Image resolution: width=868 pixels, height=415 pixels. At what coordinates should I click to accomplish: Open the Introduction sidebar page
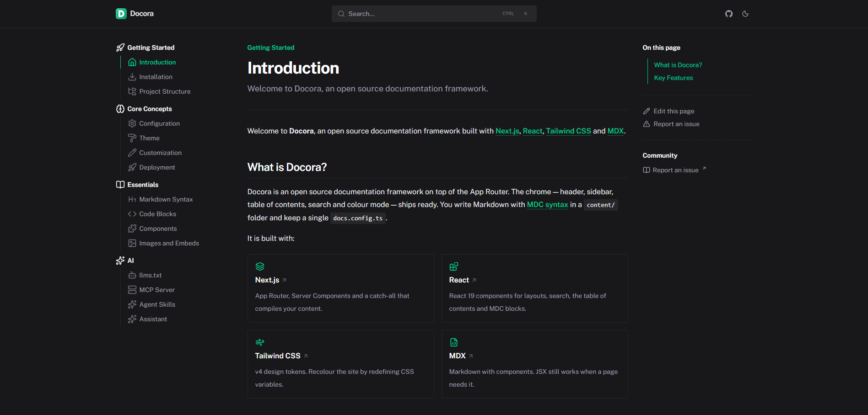pyautogui.click(x=157, y=62)
